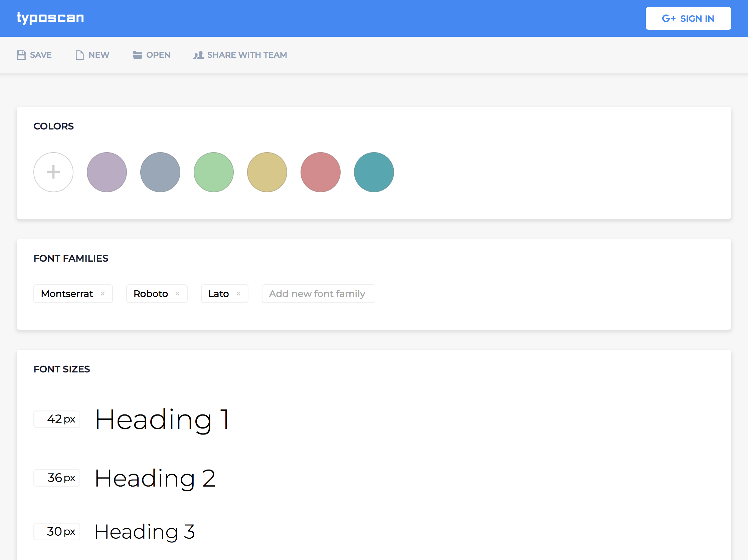
Task: Choose the teal color swatch
Action: tap(374, 172)
